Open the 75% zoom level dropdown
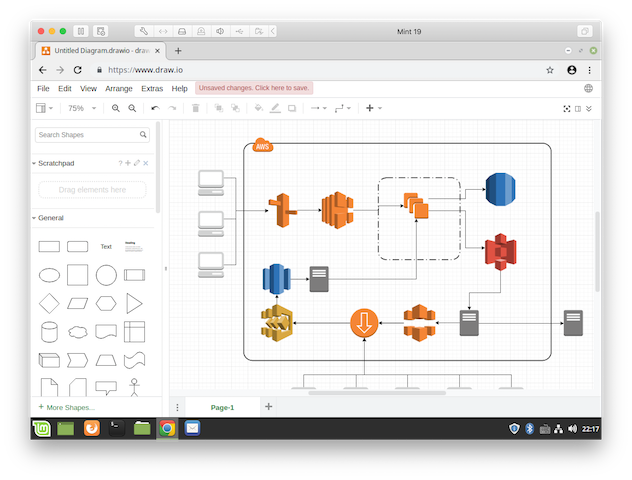Image resolution: width=632 pixels, height=480 pixels. [79, 108]
